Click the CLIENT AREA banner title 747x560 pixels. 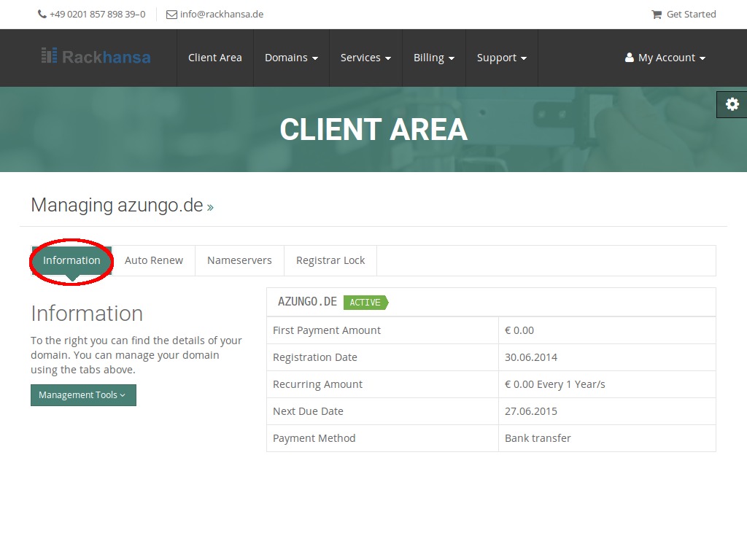pyautogui.click(x=373, y=130)
